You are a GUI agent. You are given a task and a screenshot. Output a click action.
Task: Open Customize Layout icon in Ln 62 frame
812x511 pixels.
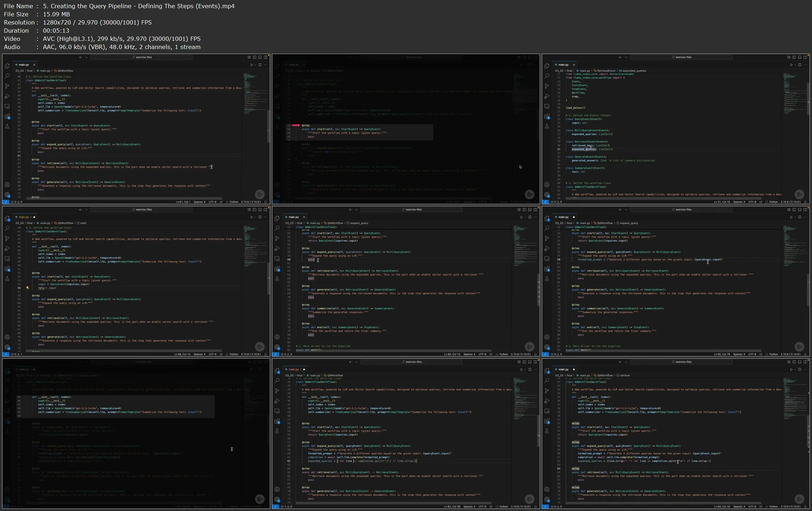click(x=519, y=362)
